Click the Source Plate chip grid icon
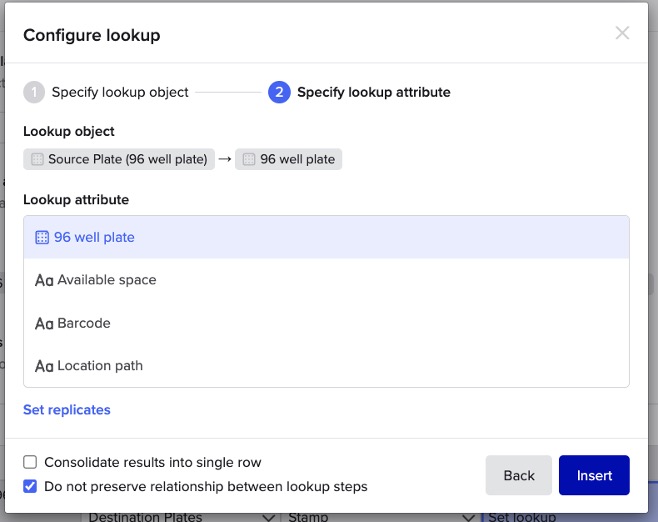The image size is (658, 522). [37, 159]
